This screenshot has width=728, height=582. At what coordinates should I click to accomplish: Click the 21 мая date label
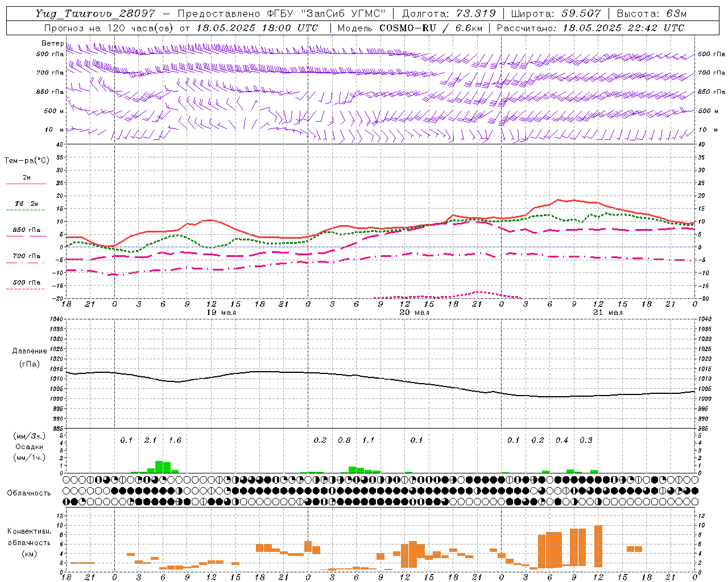pos(608,313)
